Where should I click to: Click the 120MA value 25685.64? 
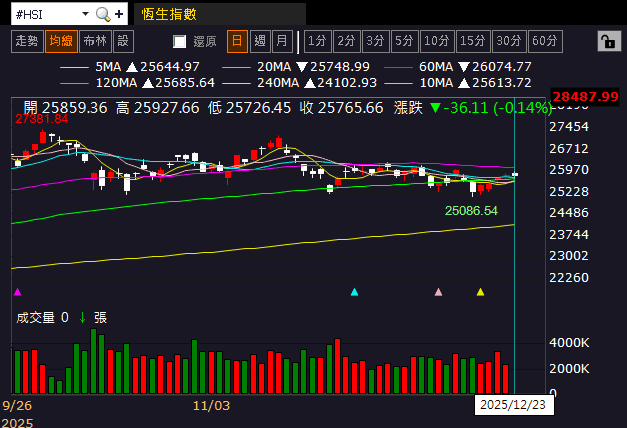tap(185, 83)
